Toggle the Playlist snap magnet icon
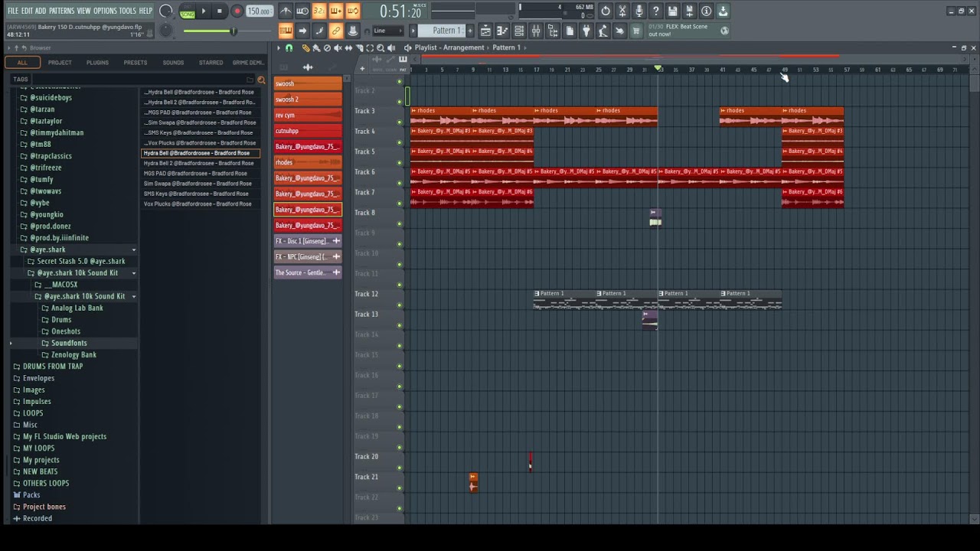This screenshot has height=551, width=980. [x=289, y=48]
